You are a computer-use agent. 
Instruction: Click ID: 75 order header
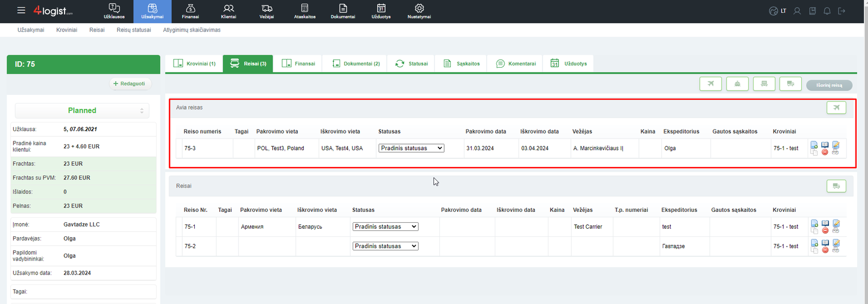coord(84,64)
